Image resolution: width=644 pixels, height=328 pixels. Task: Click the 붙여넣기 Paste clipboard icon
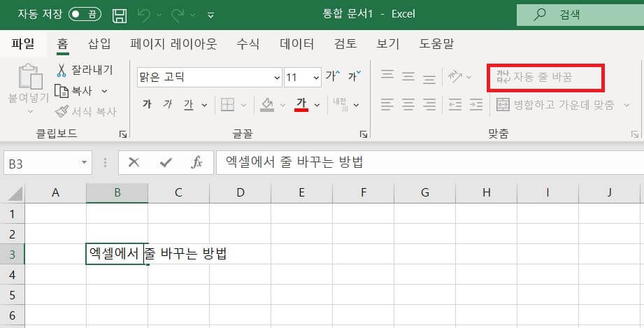click(30, 77)
